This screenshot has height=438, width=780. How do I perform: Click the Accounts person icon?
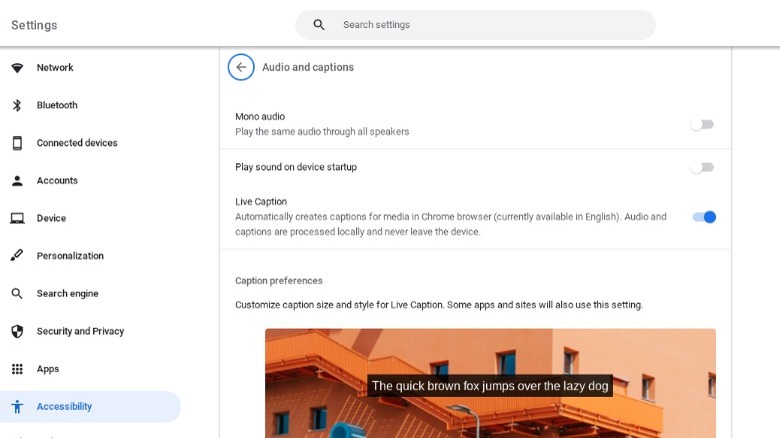coord(17,181)
